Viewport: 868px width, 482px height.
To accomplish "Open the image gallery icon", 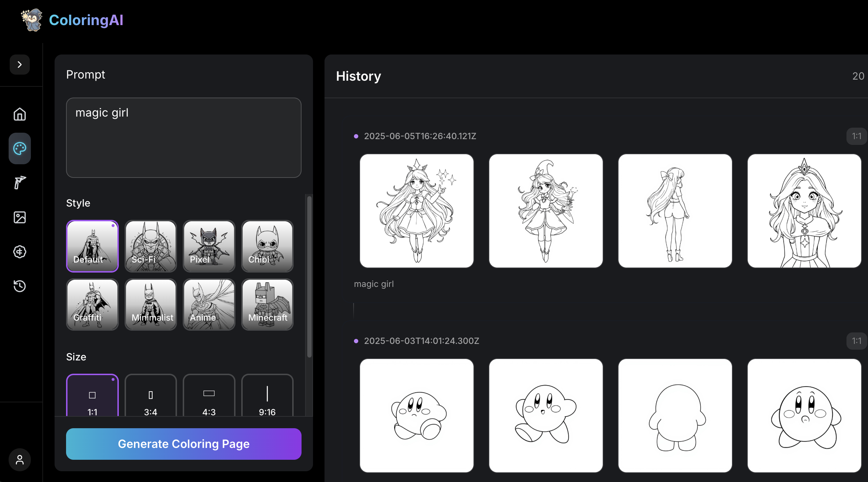I will [x=20, y=217].
